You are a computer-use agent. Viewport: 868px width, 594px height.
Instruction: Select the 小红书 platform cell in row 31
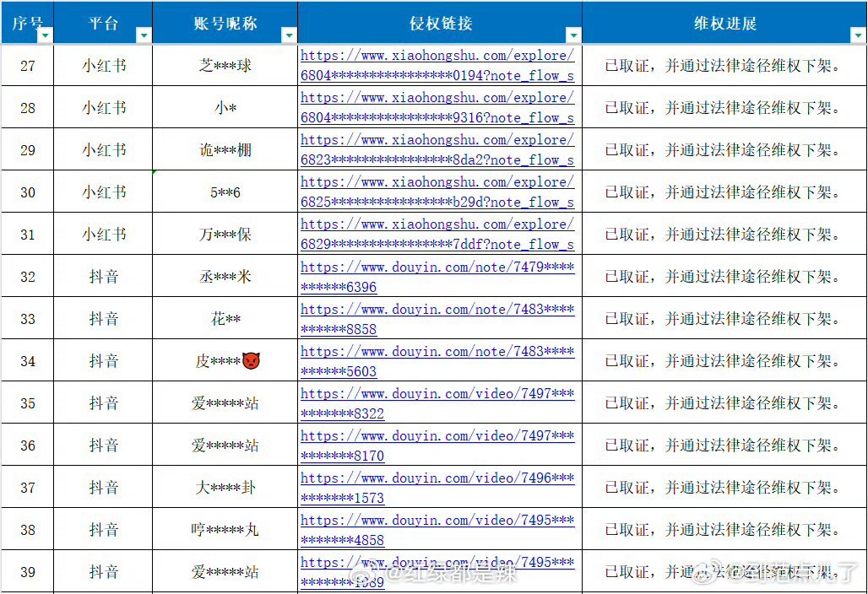pos(103,235)
